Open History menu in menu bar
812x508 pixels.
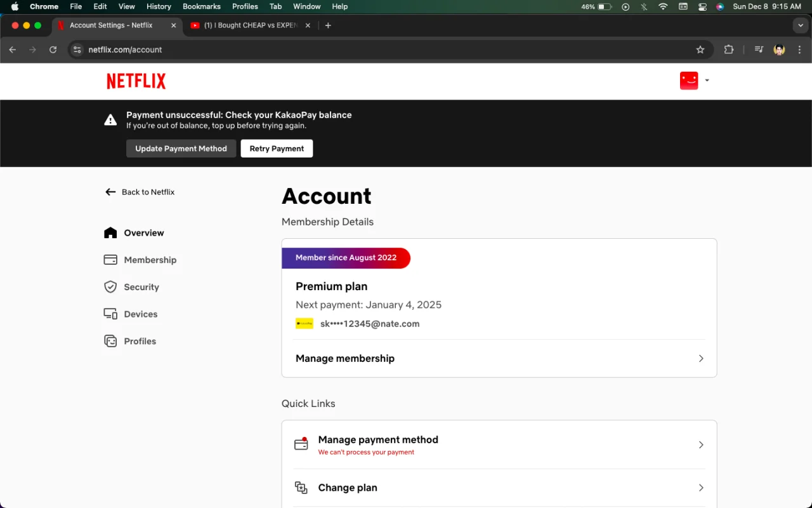(x=159, y=6)
